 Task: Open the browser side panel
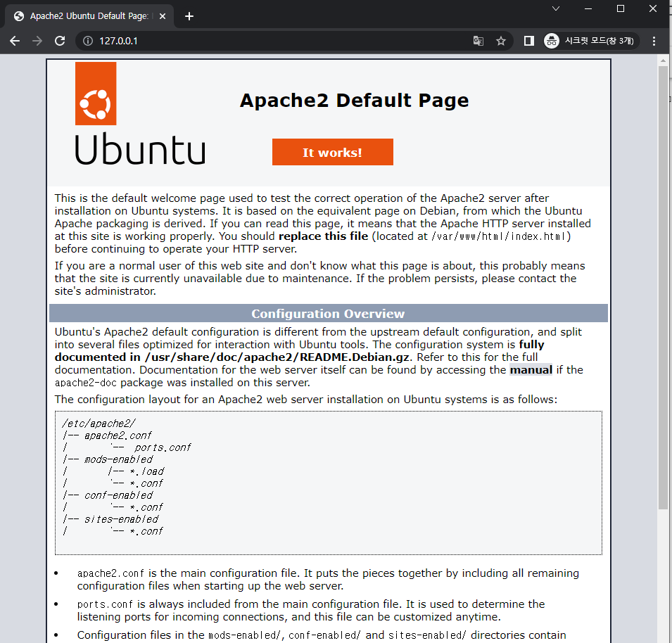coord(529,41)
